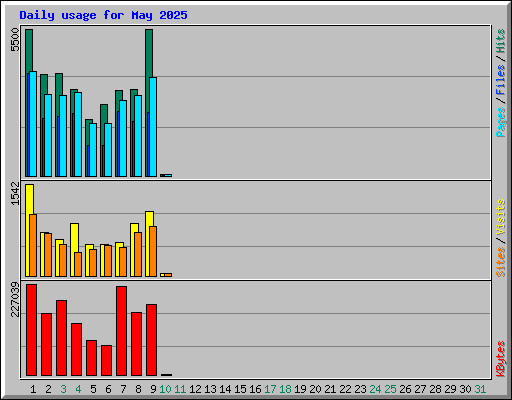The height and width of the screenshot is (400, 512).
Task: Click the red KBytes bar for day 8
Action: [136, 344]
